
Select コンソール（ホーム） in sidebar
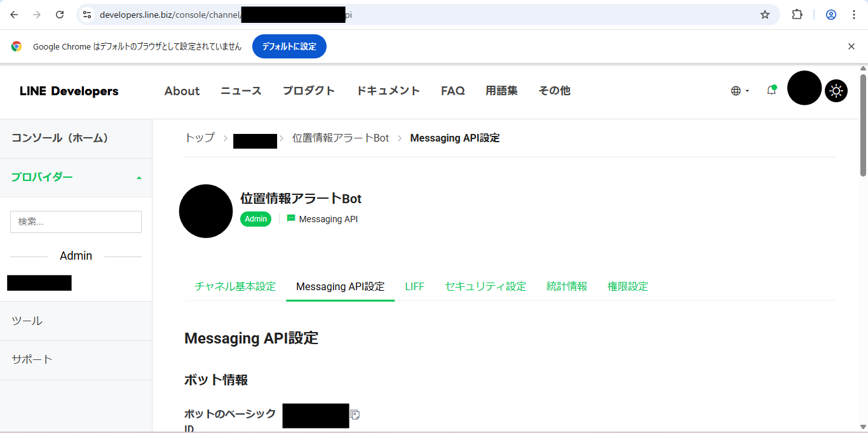click(76, 138)
